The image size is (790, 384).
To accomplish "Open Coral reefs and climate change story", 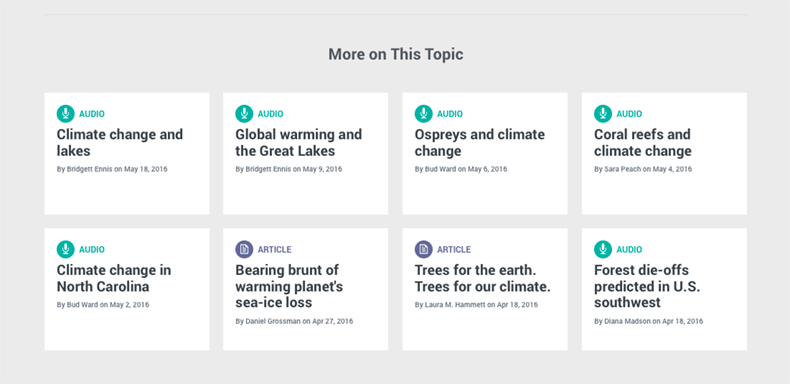I will coord(643,143).
